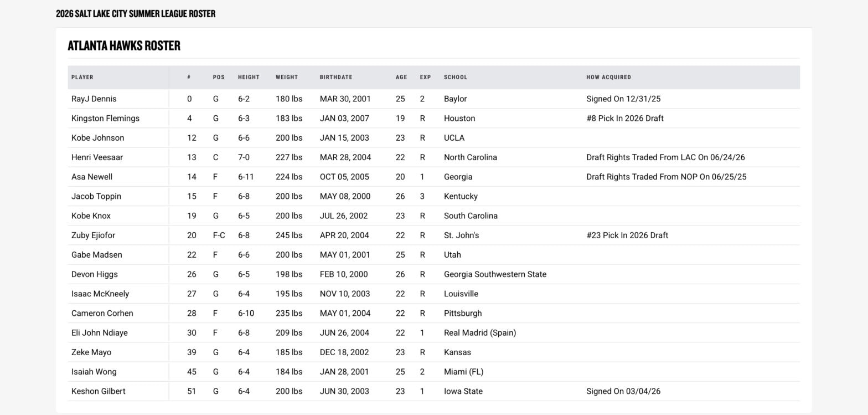
Task: Click the POS column header
Action: (x=219, y=77)
